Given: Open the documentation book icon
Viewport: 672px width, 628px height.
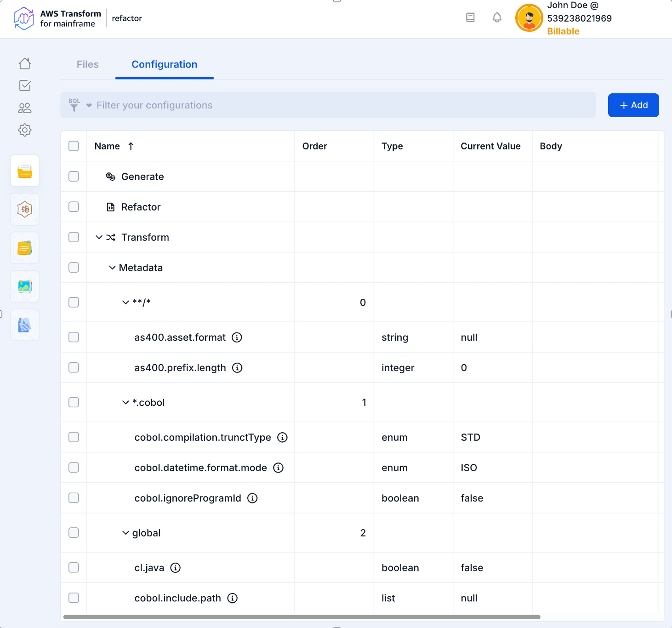Looking at the screenshot, I should point(470,17).
